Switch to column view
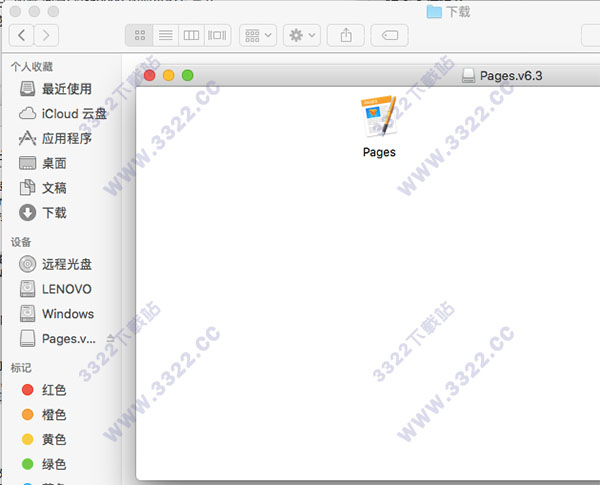This screenshot has height=485, width=600. point(191,35)
